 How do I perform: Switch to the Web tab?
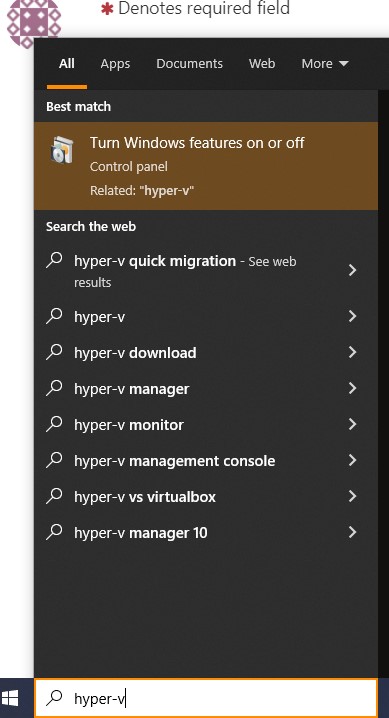point(262,64)
